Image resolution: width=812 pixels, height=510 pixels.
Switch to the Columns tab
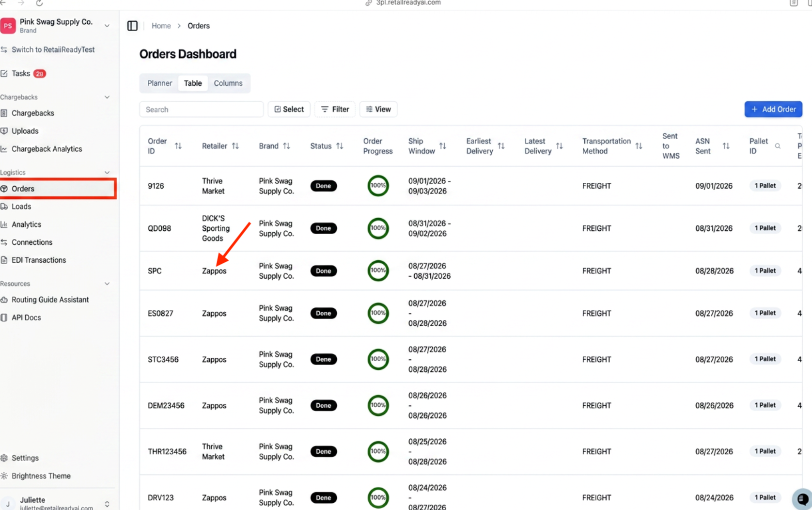click(228, 83)
